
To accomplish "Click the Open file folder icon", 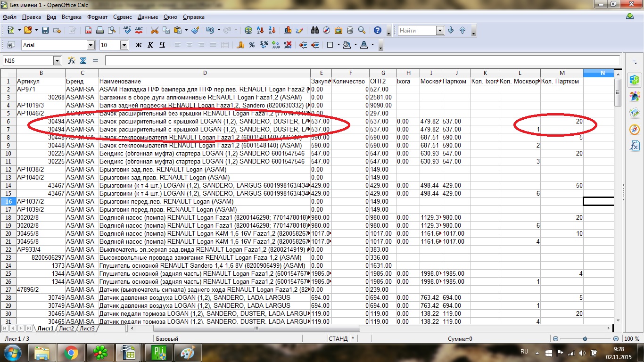I will (27, 30).
